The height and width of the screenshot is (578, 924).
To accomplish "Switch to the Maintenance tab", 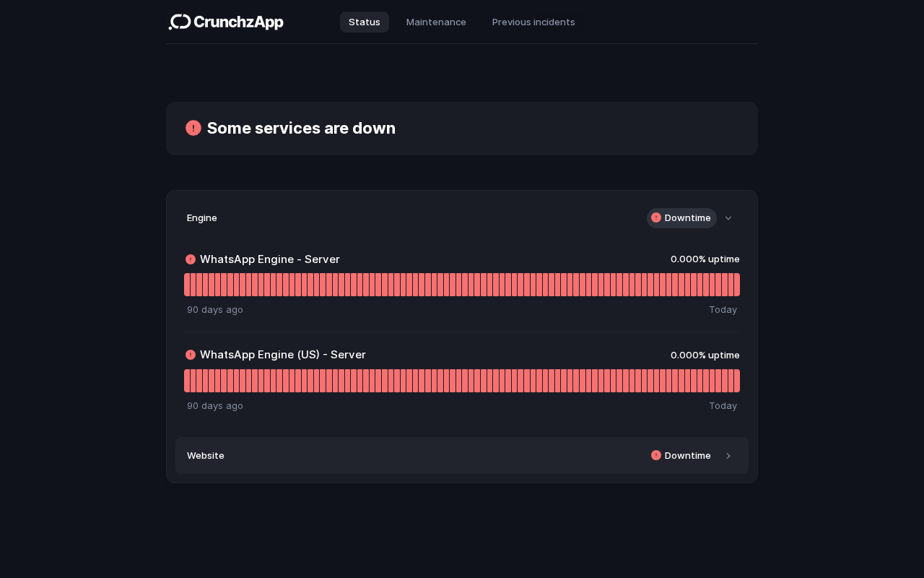I will coord(436,22).
